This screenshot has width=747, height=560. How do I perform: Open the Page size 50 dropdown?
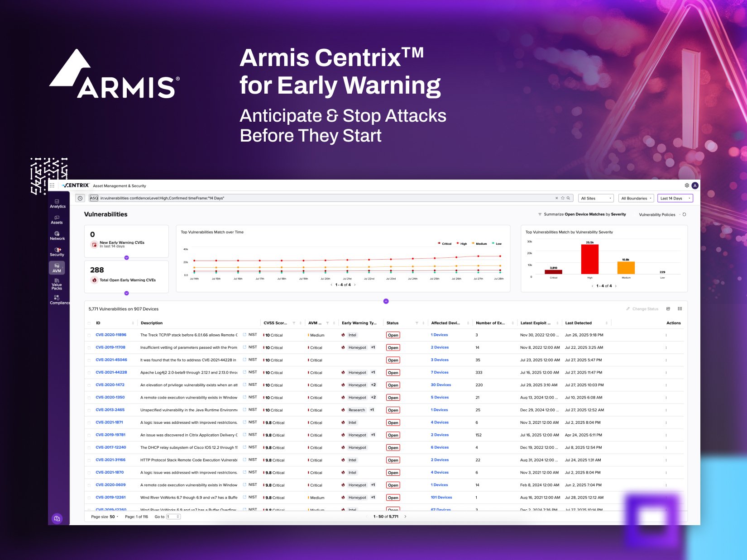coord(105,517)
